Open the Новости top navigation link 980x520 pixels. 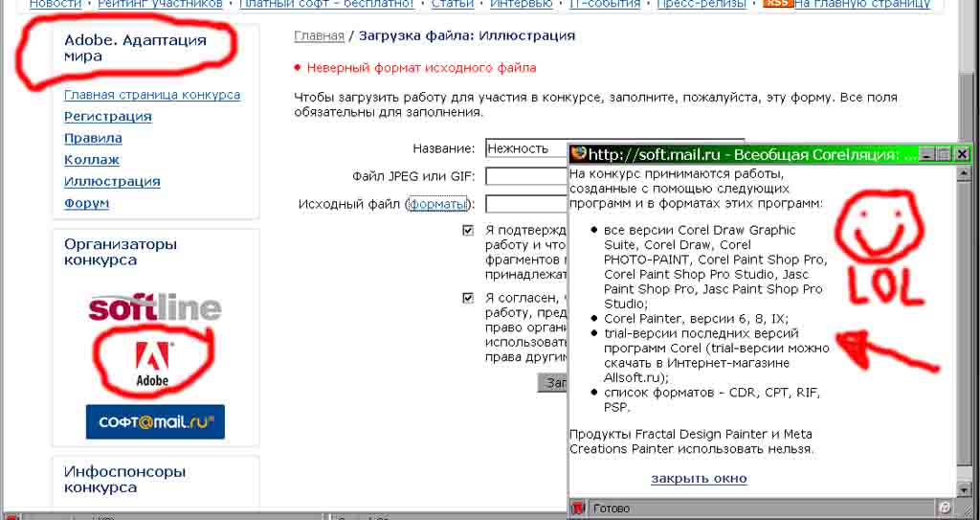click(x=56, y=4)
